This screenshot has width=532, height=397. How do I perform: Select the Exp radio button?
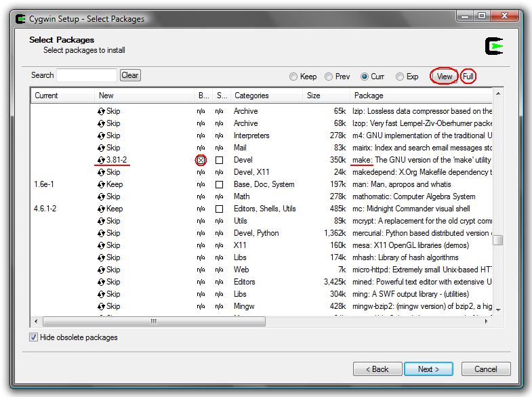400,77
